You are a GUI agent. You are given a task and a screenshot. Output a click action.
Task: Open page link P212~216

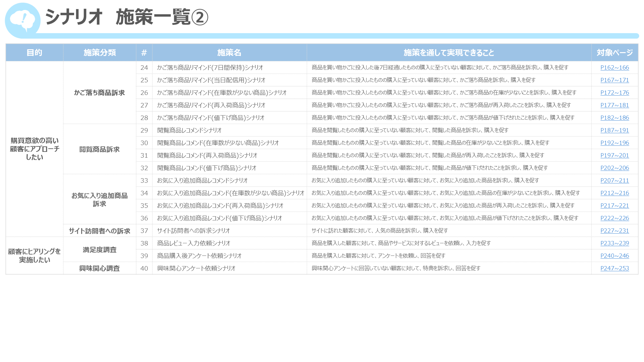[x=614, y=193]
